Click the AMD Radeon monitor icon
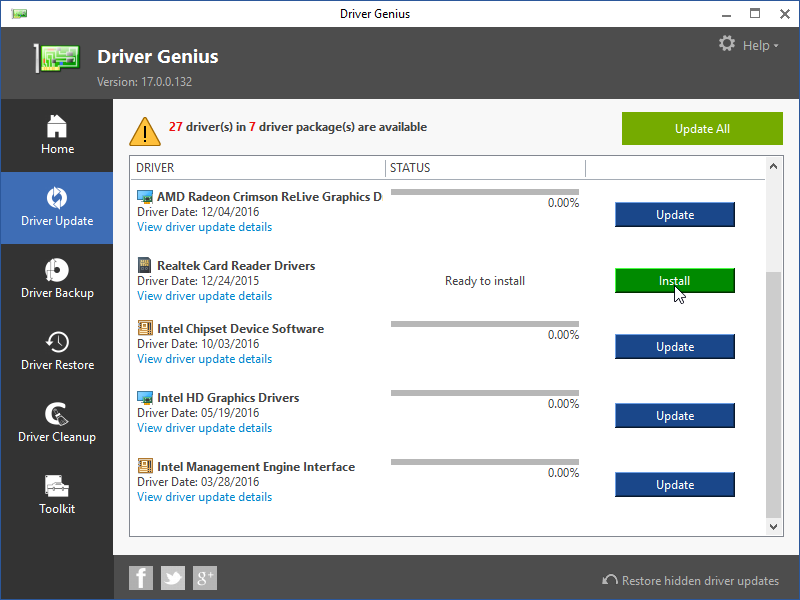The width and height of the screenshot is (800, 600). [145, 196]
